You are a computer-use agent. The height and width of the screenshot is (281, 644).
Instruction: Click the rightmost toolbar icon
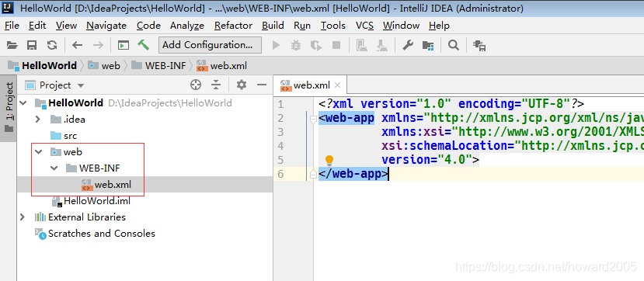[x=479, y=46]
